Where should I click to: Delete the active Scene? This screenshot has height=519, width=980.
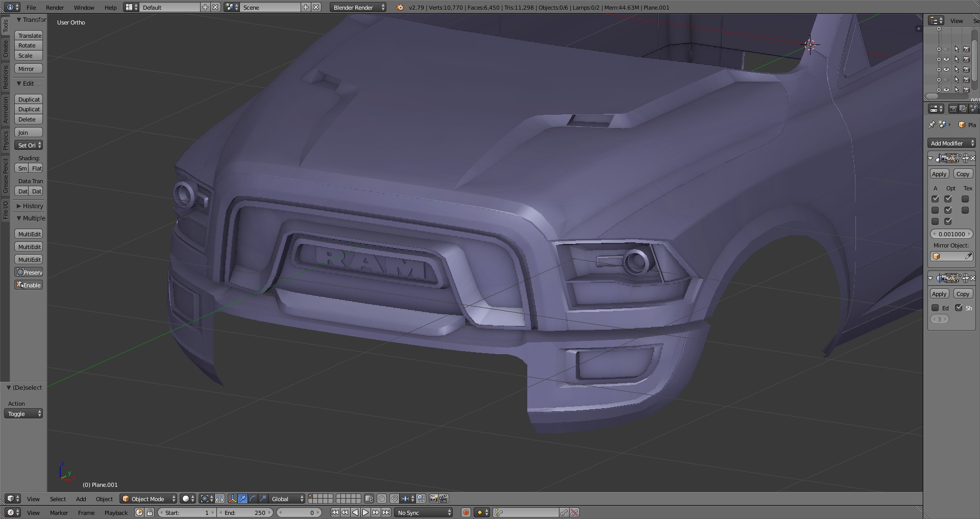point(316,7)
